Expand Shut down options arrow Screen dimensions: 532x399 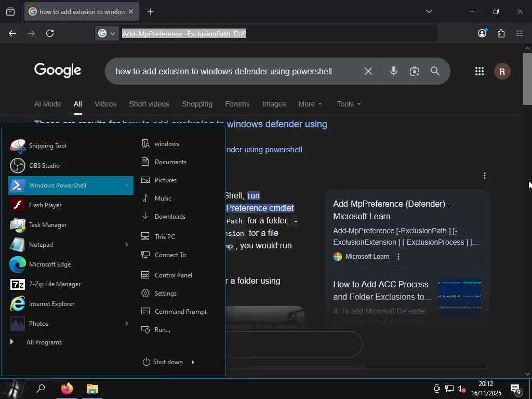pos(193,362)
